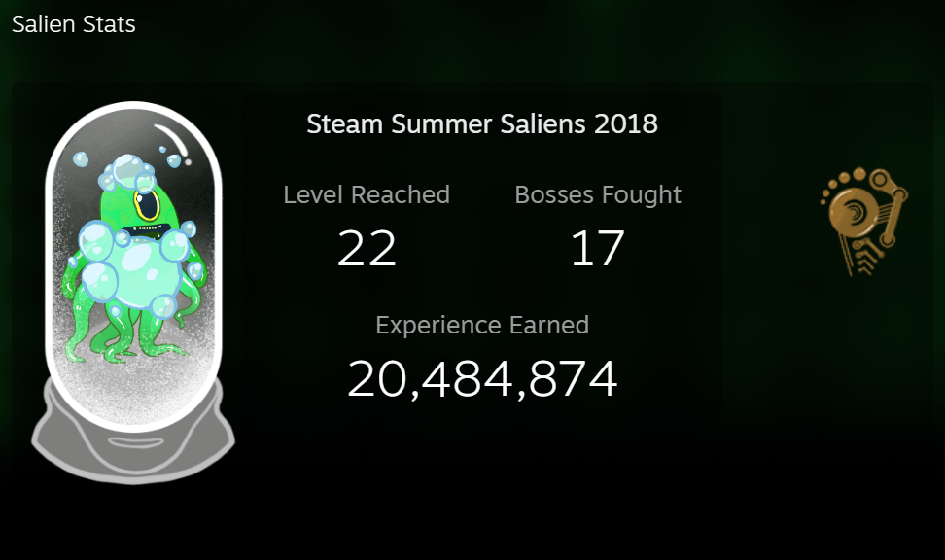Click the "Salien Stats" heading
Image resolution: width=945 pixels, height=560 pixels.
pos(74,24)
